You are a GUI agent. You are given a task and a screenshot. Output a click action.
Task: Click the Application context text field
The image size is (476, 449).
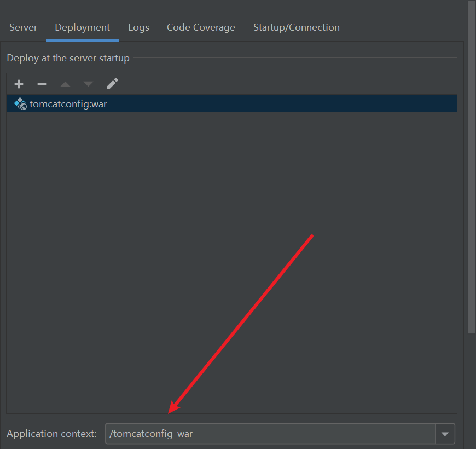coord(270,434)
